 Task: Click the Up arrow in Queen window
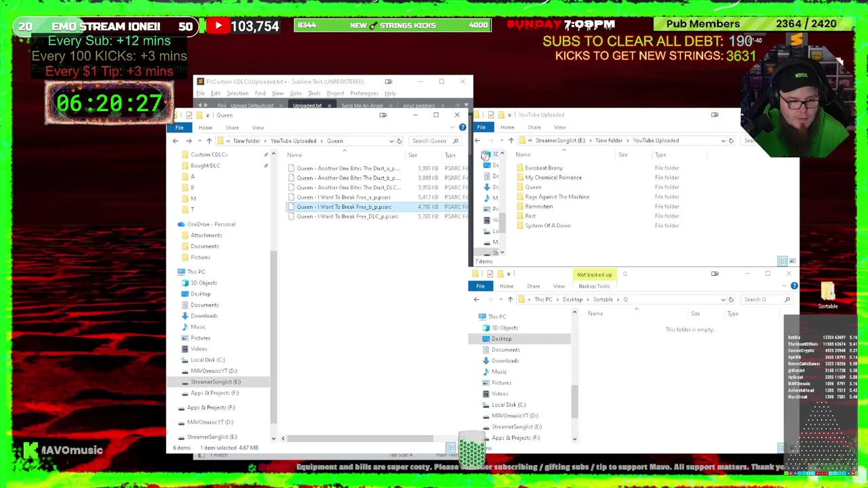point(209,141)
